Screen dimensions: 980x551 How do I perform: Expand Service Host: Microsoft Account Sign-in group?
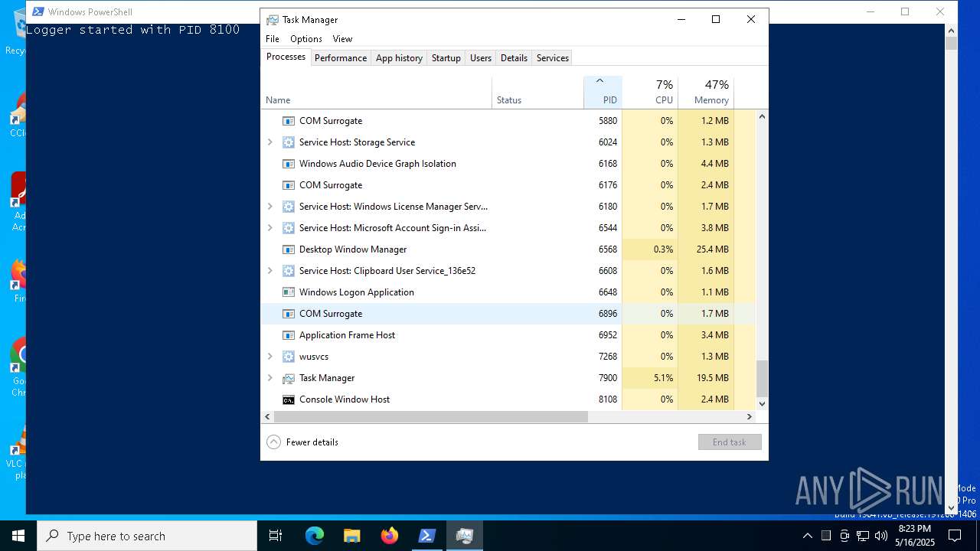[269, 228]
